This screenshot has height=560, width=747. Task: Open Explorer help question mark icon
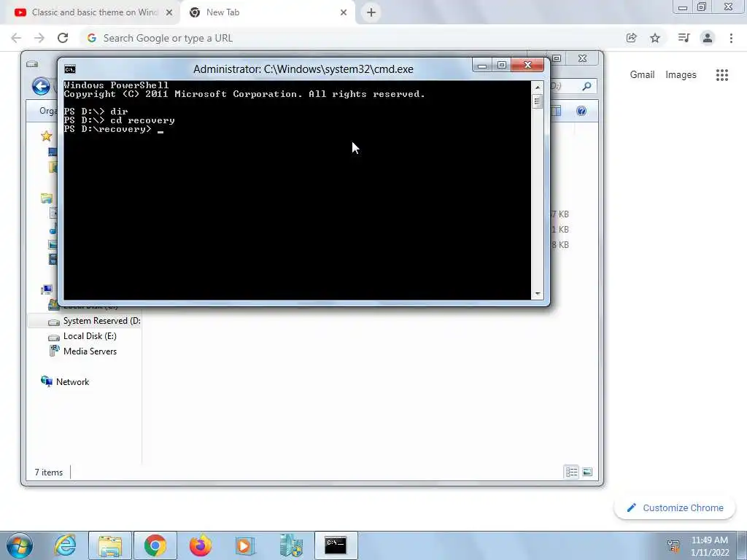tap(581, 111)
